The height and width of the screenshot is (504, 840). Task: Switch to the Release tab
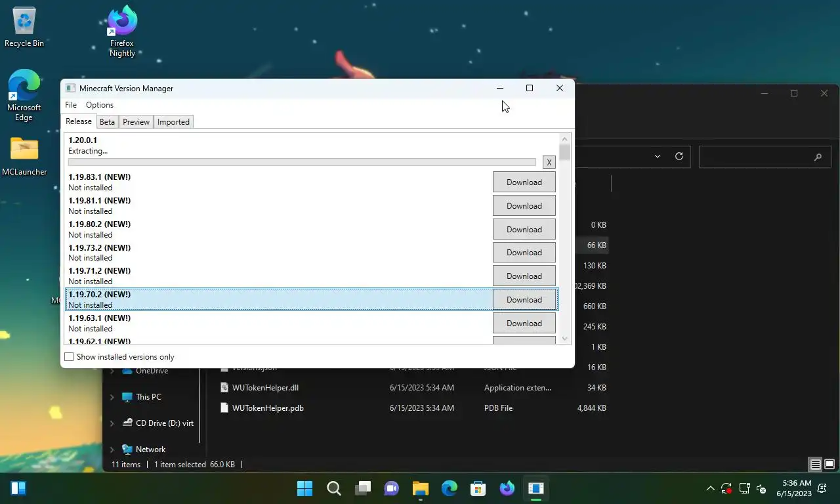pos(79,121)
